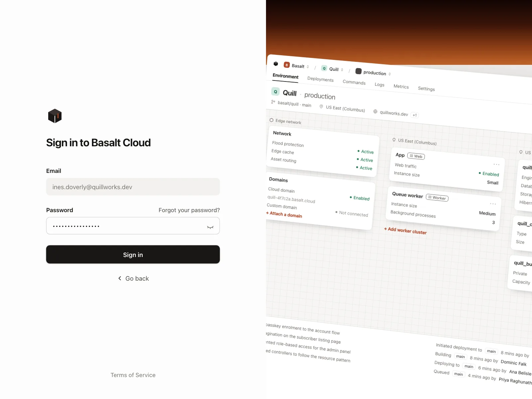Click the 'Add worker cluster' link
The width and height of the screenshot is (532, 399).
tap(405, 231)
